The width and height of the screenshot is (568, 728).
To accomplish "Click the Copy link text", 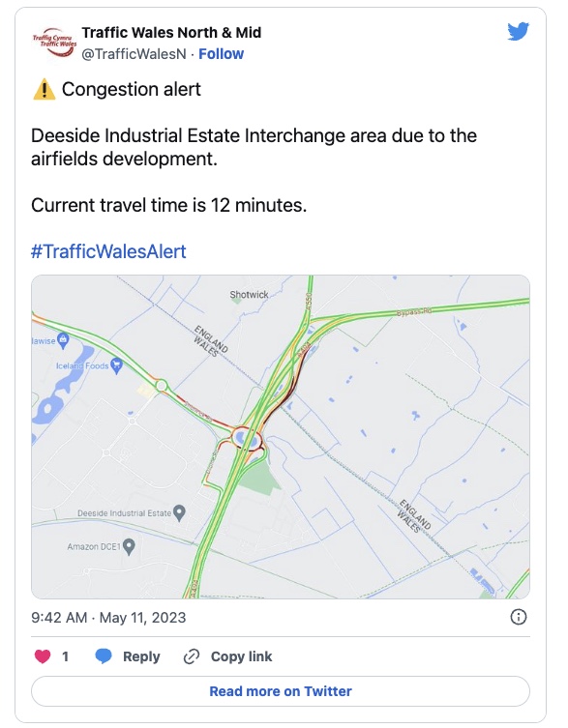I will 241,656.
